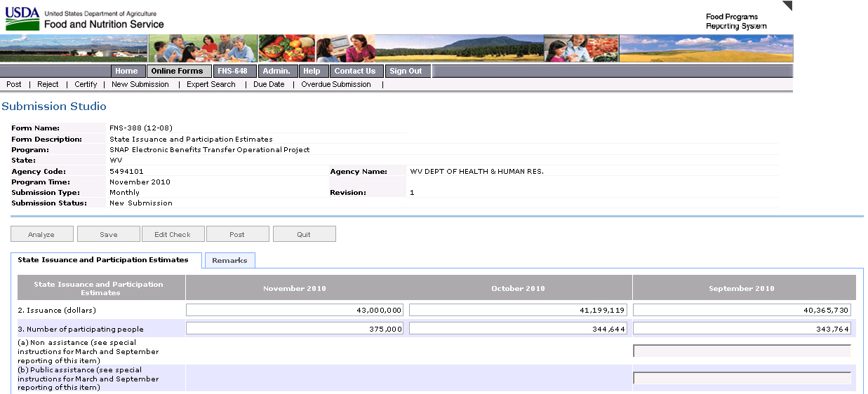
Task: Open the New Submission link
Action: (x=140, y=84)
